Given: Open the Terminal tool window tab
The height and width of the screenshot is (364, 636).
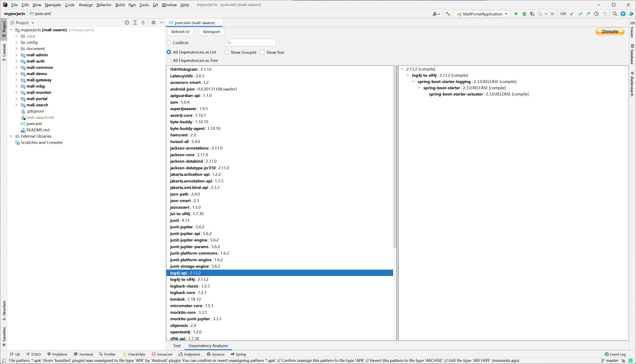Looking at the screenshot, I should click(x=83, y=354).
